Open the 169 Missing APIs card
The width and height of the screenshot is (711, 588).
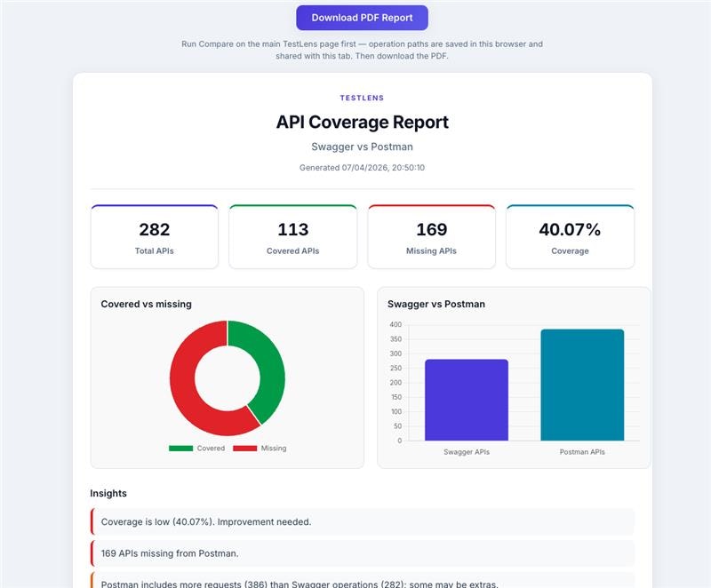coord(431,236)
